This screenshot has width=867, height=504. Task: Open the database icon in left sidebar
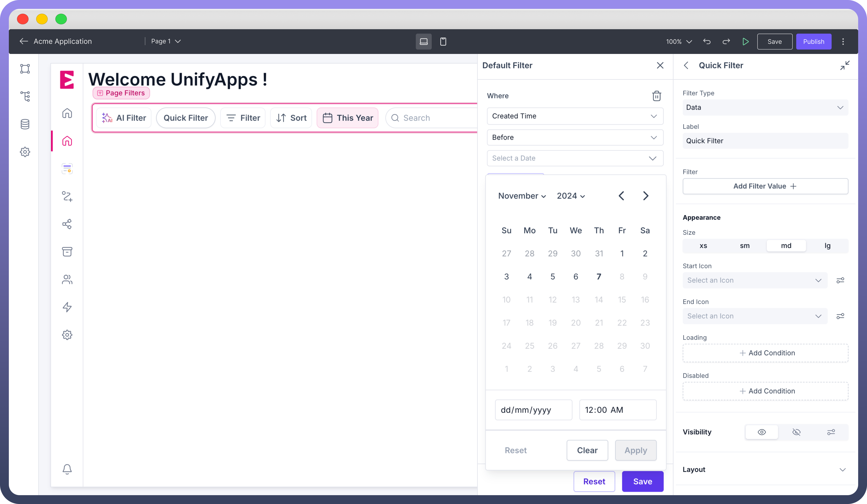(25, 124)
